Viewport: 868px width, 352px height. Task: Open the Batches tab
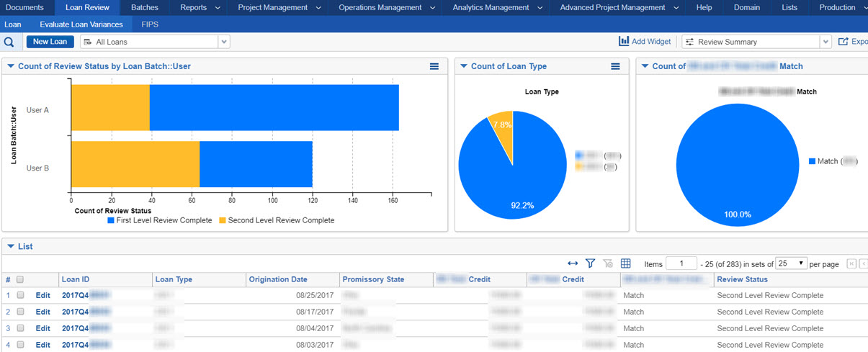[x=145, y=7]
